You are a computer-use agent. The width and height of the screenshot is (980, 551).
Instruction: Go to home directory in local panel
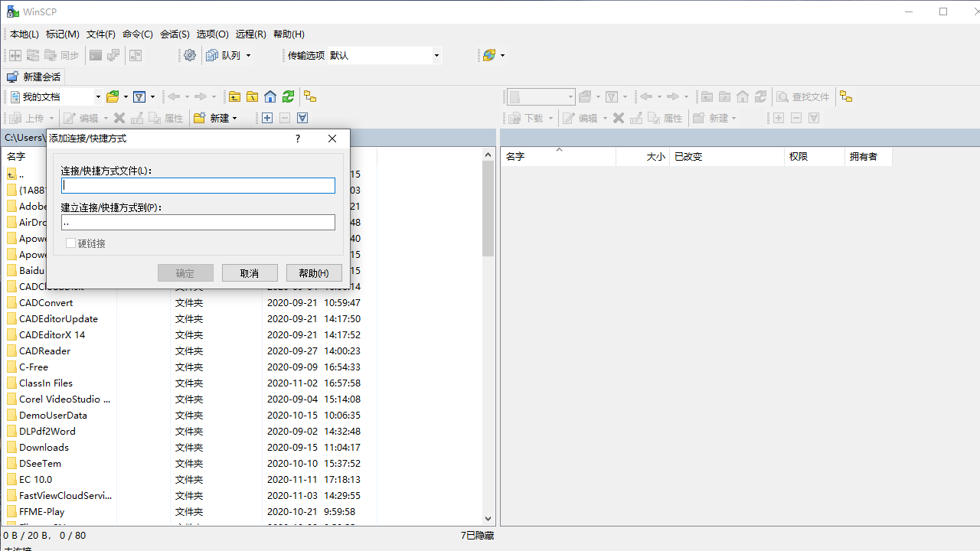click(269, 96)
